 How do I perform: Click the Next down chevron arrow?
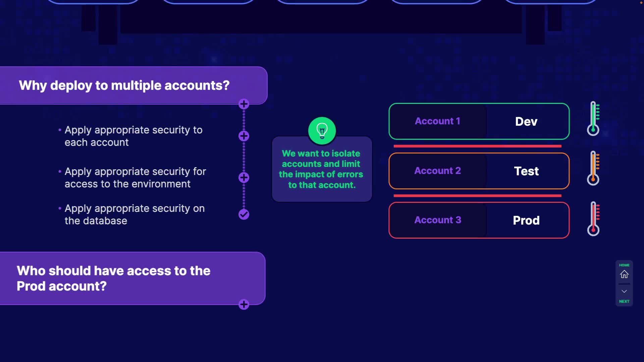(x=624, y=291)
